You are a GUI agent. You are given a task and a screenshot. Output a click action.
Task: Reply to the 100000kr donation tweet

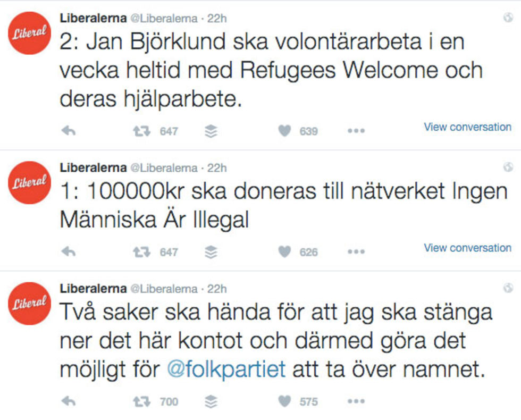coord(69,252)
